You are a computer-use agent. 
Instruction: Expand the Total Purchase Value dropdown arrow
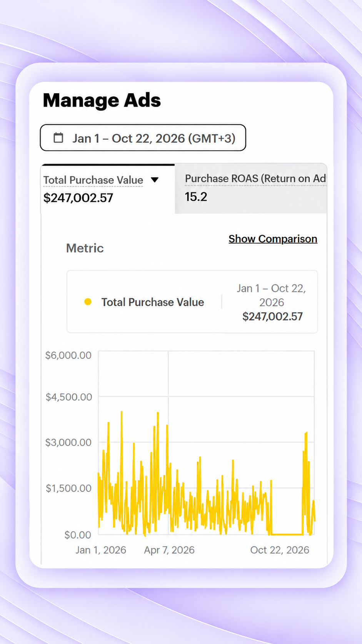click(x=155, y=180)
